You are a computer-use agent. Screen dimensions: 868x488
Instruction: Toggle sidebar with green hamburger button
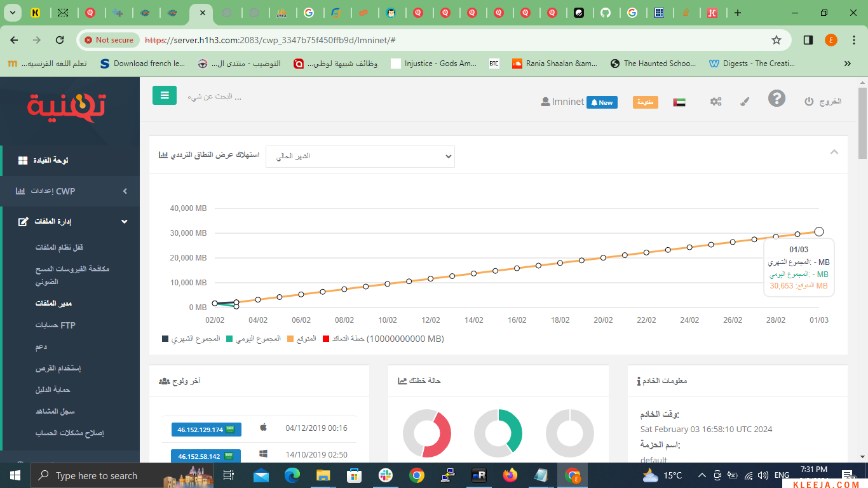click(x=165, y=95)
